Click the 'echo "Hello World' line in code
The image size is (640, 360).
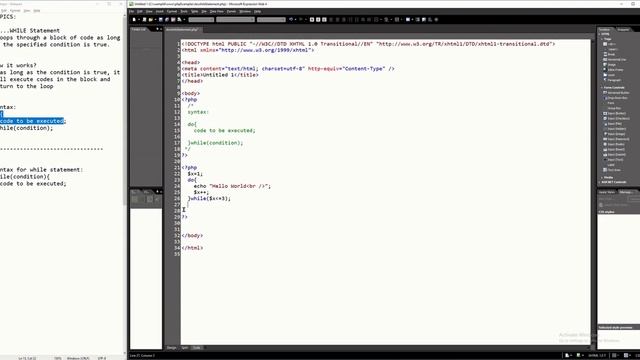[232, 186]
